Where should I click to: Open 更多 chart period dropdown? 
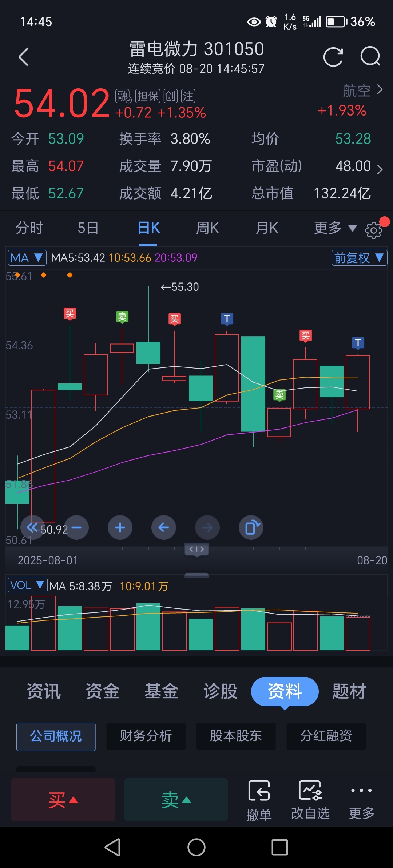pyautogui.click(x=335, y=228)
